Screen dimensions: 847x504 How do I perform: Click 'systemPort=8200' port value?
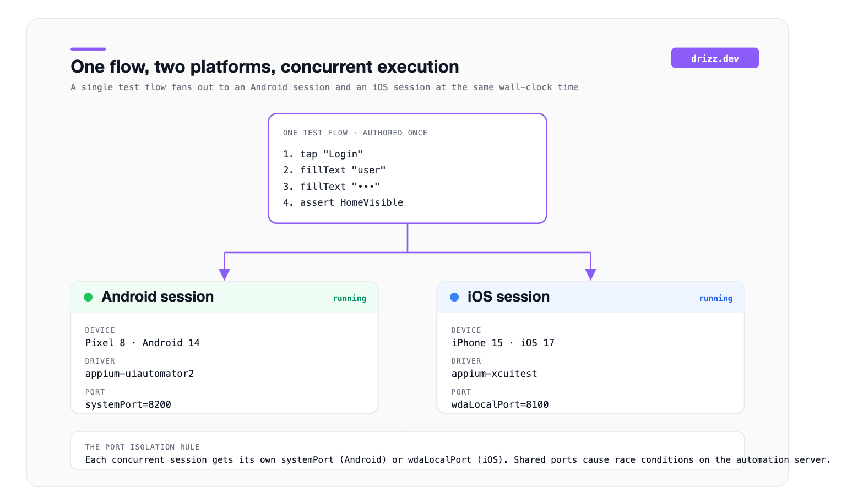(x=128, y=404)
